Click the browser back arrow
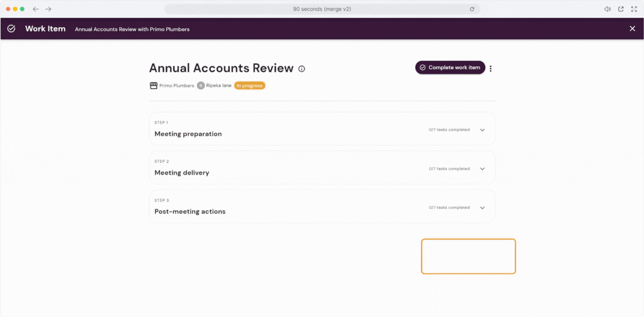644x317 pixels. 36,9
